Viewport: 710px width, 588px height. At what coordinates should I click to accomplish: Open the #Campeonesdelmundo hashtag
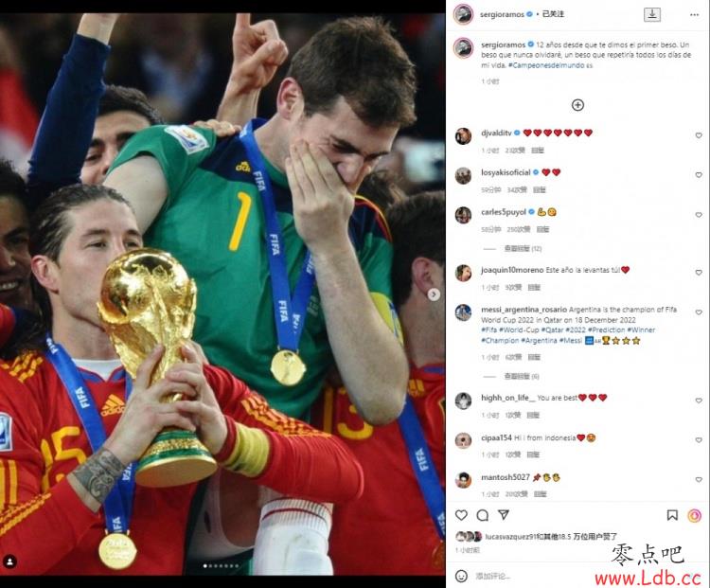pos(546,65)
